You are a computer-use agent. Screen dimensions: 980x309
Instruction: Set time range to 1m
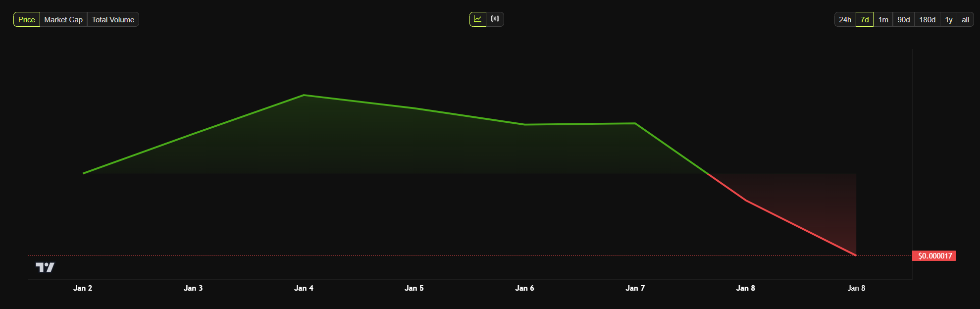pos(883,19)
